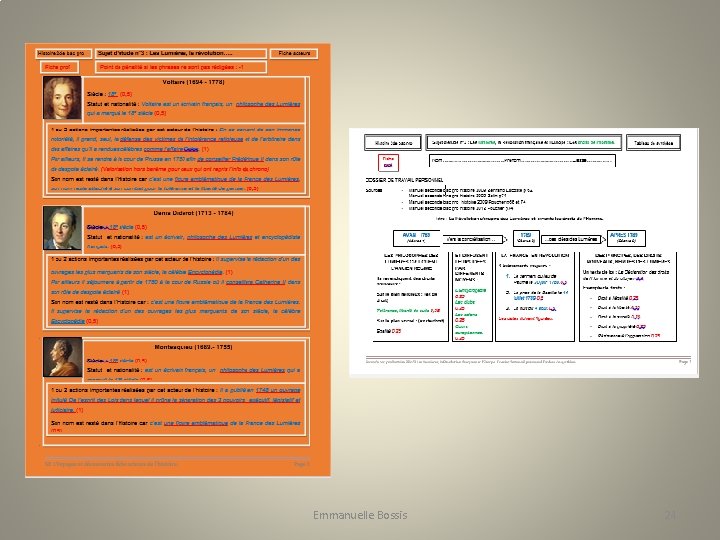Image resolution: width=720 pixels, height=540 pixels.
Task: Click the 'Sujet d'étude n°3 : Les Lumières' title
Action: [x=181, y=53]
